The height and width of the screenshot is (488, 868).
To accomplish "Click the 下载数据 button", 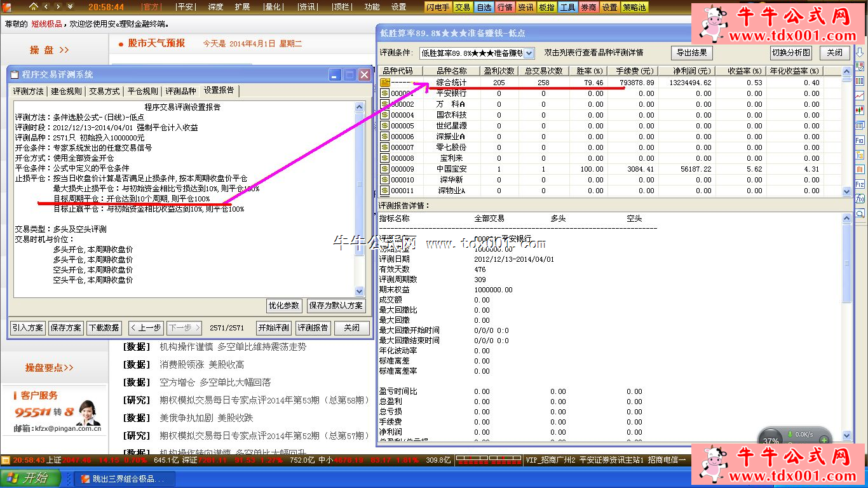I will pyautogui.click(x=104, y=328).
